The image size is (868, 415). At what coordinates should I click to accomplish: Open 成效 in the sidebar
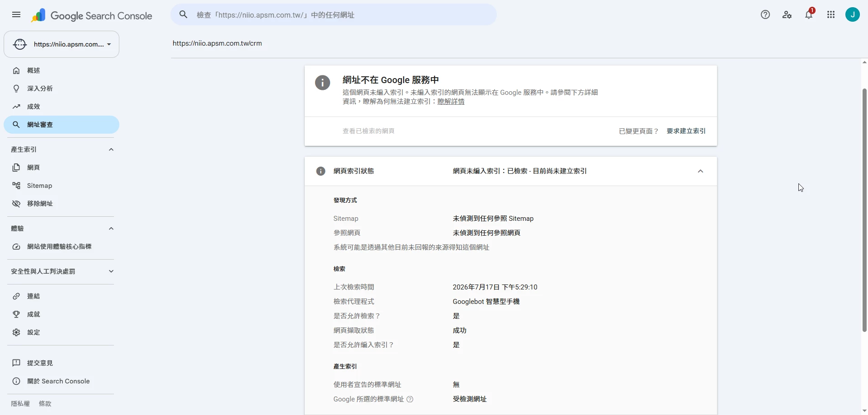click(61, 107)
